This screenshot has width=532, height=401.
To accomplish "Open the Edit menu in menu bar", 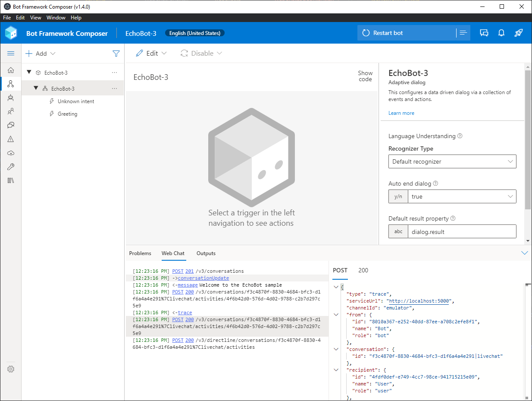I will (x=20, y=18).
